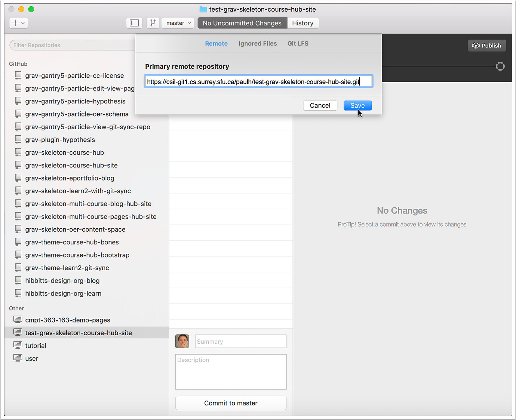
Task: Click the create branch icon in toolbar
Action: pos(153,23)
